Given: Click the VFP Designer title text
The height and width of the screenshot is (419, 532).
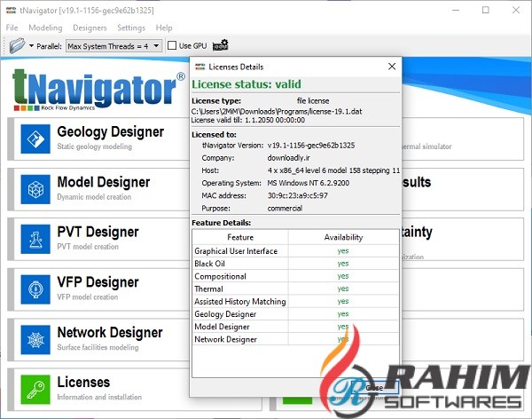Looking at the screenshot, I should tap(98, 282).
